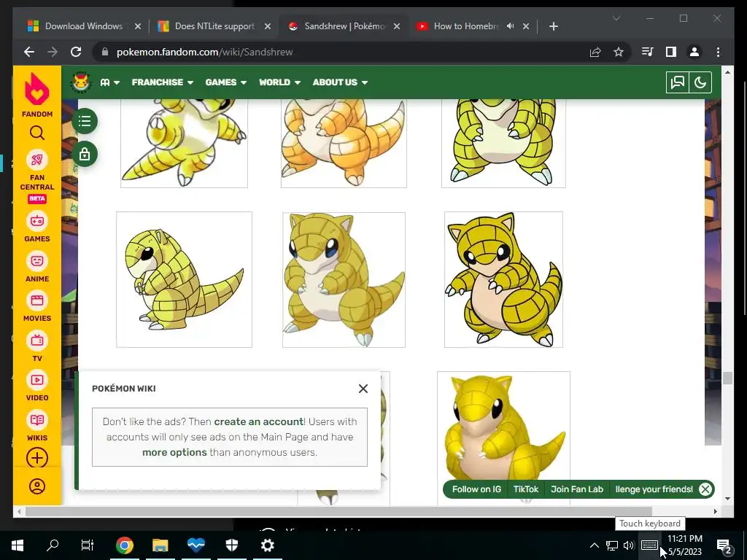Open Chrome tab search chevron

click(616, 18)
